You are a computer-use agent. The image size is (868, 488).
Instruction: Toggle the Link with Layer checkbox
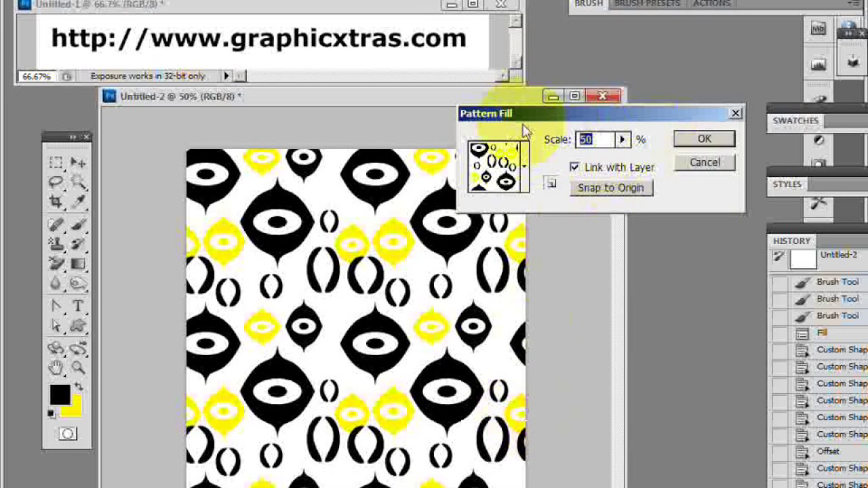coord(574,167)
